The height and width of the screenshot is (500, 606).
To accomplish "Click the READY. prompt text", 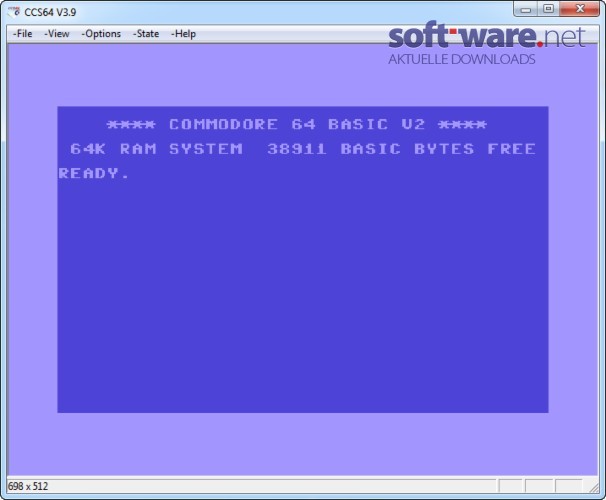I will [x=93, y=173].
